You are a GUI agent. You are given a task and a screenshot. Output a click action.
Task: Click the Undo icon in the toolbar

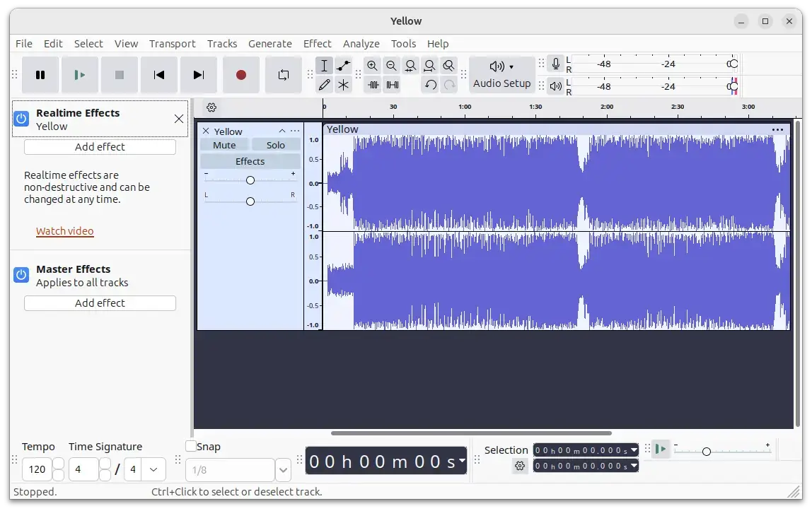click(430, 85)
